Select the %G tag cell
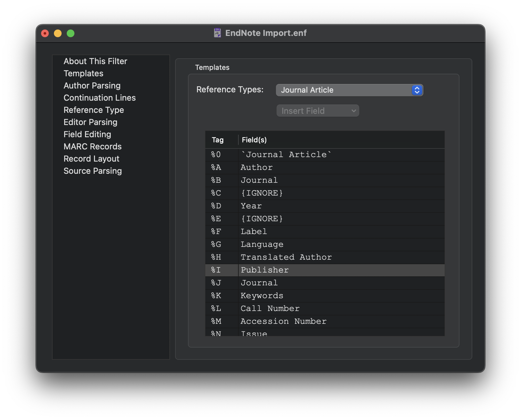The width and height of the screenshot is (521, 420). coord(222,244)
